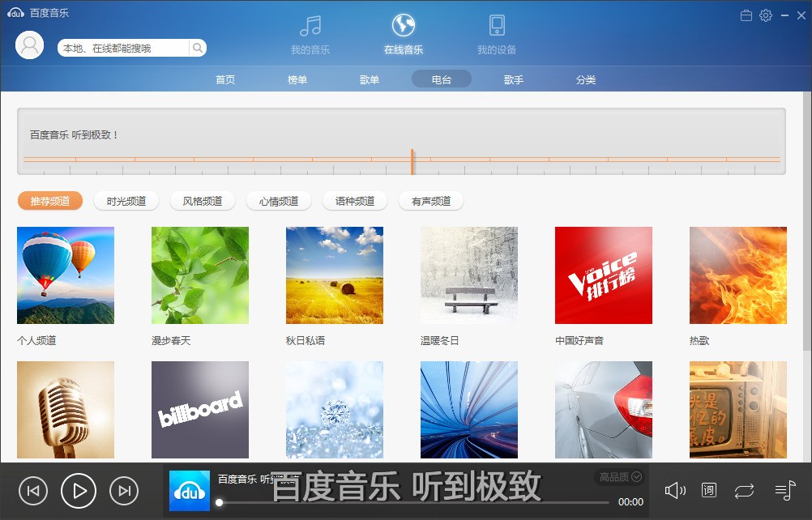Open the 热歌 flames thumbnail

coord(738,275)
